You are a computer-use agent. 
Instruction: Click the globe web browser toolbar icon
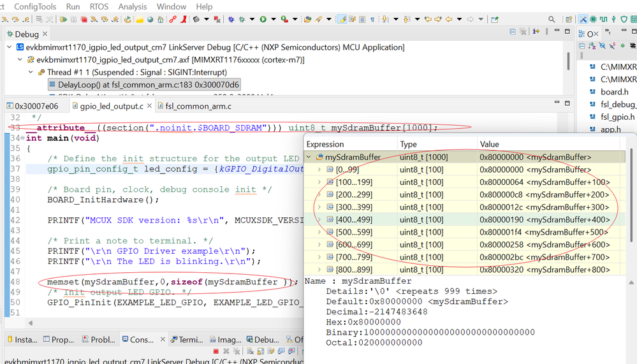(x=150, y=19)
